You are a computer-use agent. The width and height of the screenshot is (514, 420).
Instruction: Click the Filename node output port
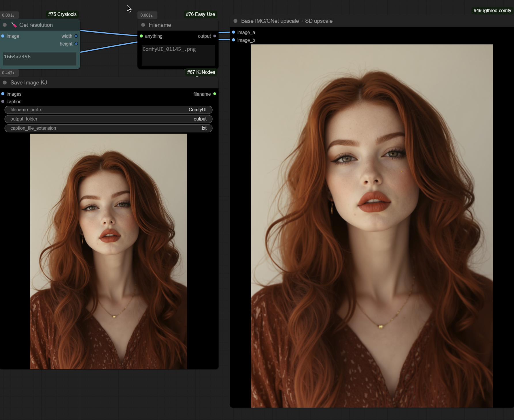(x=215, y=36)
